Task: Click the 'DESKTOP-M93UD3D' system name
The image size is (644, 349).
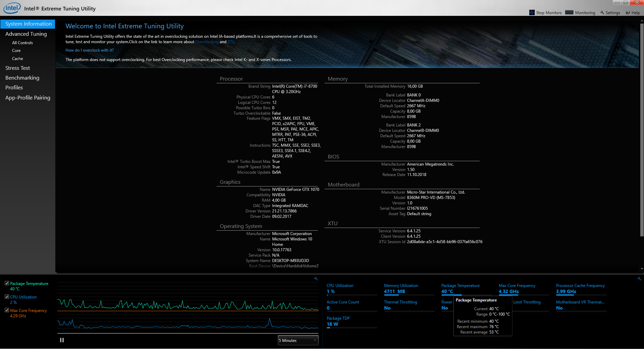Action: pos(290,261)
